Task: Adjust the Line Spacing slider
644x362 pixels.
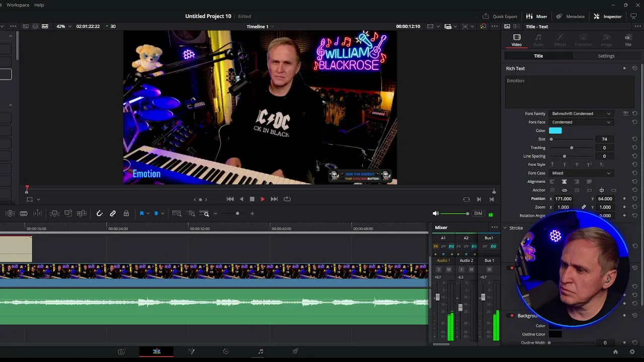Action: point(565,156)
